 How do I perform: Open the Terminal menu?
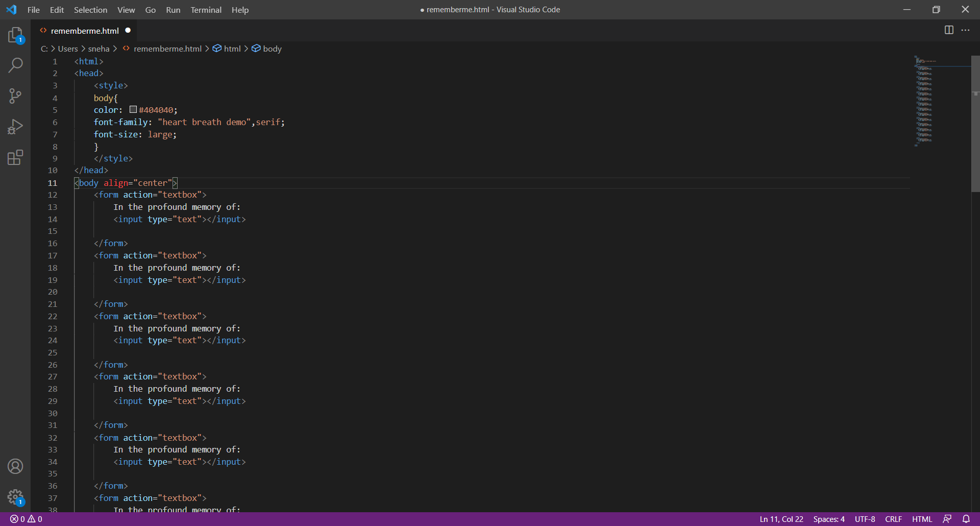click(206, 10)
